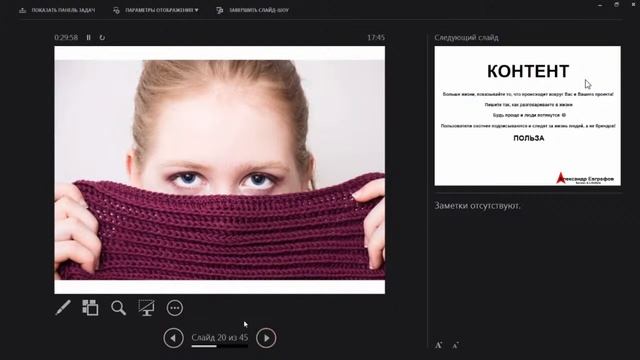The image size is (640, 360).
Task: Advance to the next slide arrow
Action: 266,338
